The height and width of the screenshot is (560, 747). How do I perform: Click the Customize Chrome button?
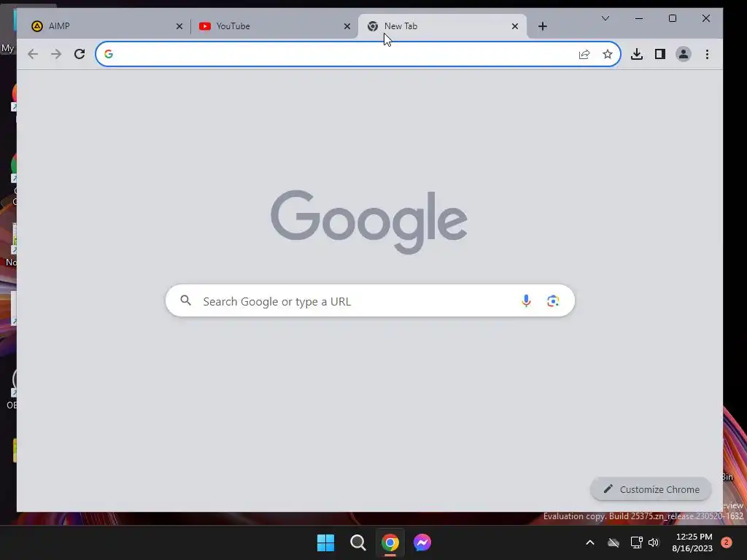coord(651,489)
